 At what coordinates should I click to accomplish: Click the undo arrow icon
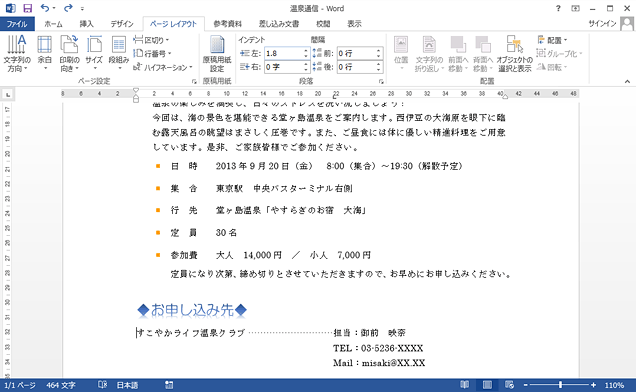coord(45,8)
